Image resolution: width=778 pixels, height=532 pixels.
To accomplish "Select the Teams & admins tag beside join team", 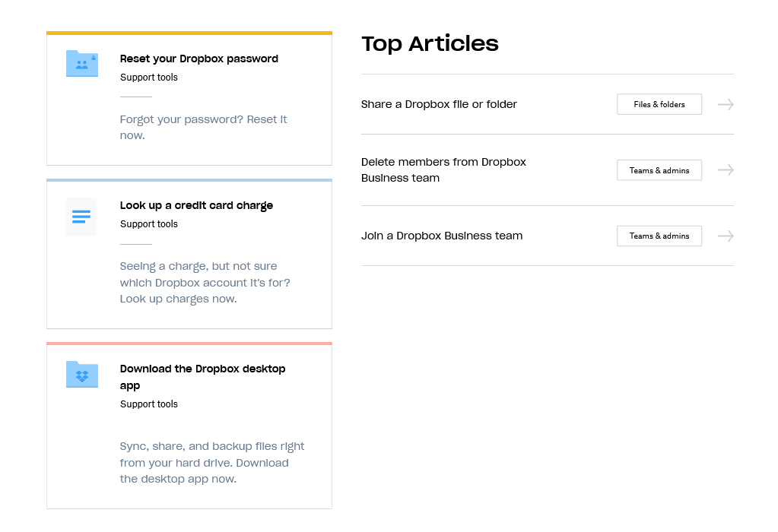I will coord(659,236).
